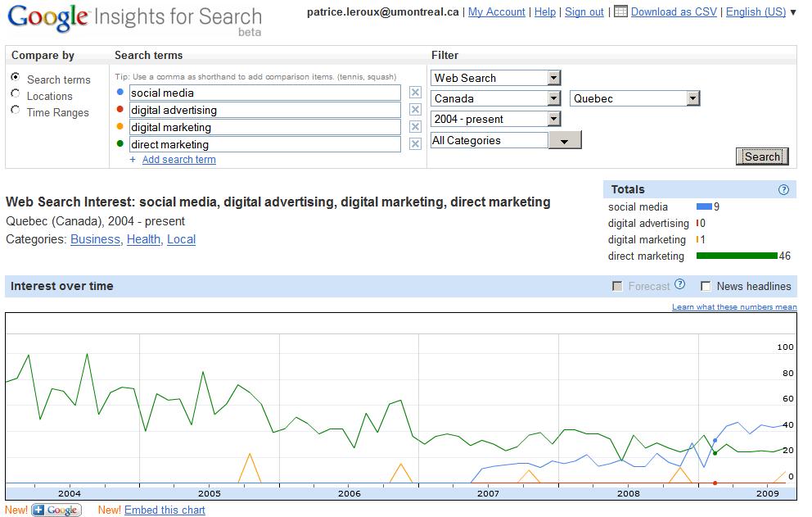Select the Time Ranges compare option
Viewport: 812px width, 517px height.
point(16,110)
